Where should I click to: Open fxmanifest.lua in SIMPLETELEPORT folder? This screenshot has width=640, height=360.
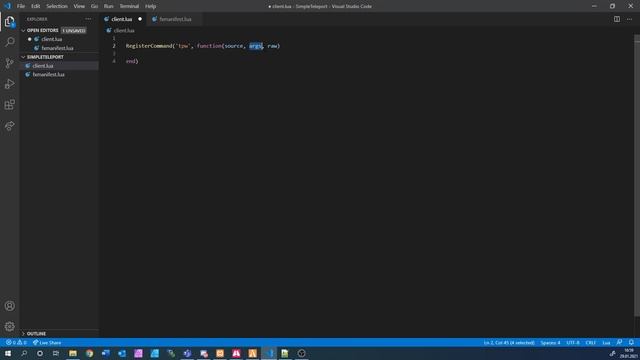[49, 75]
